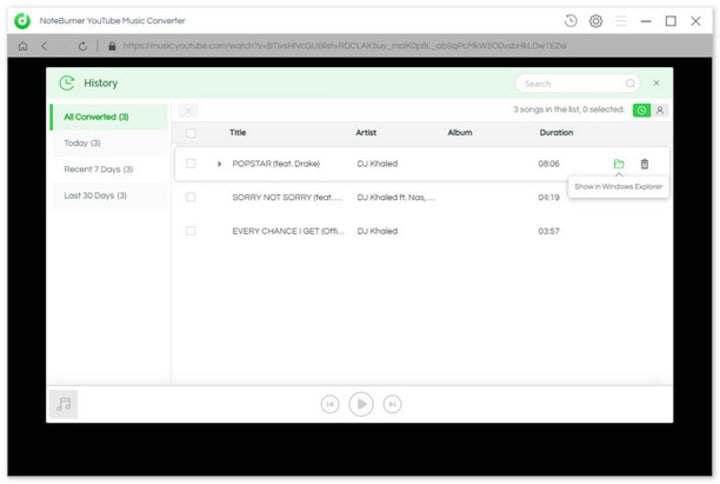Select Last 30 Days (3) filter

click(109, 196)
